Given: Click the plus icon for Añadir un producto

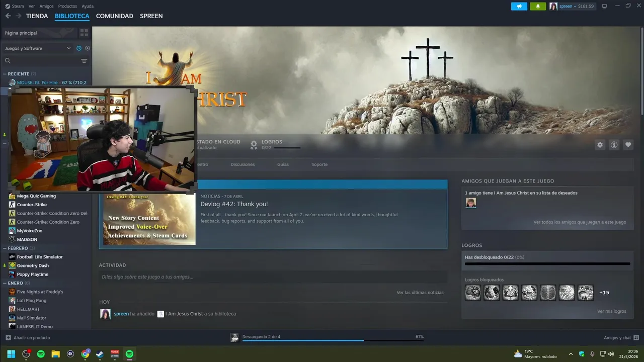Looking at the screenshot, I should pos(8,338).
